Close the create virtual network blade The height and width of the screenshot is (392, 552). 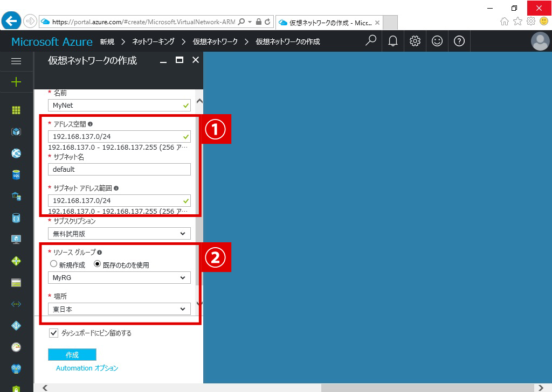click(196, 60)
